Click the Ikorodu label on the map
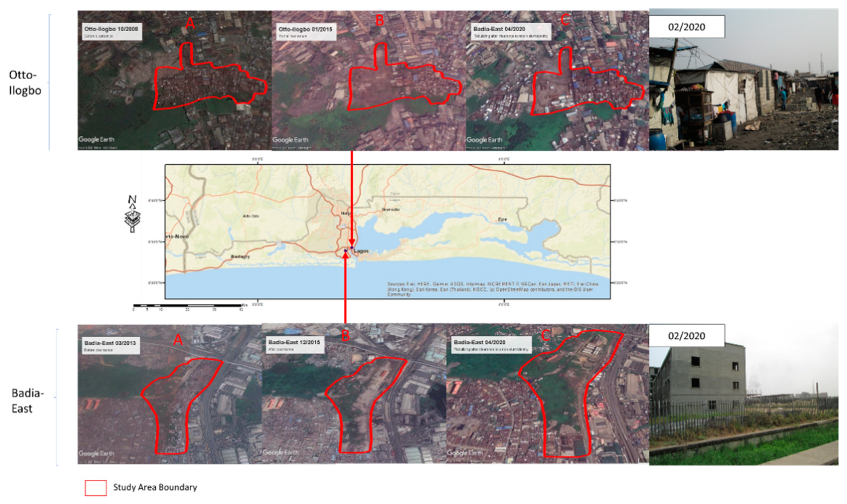Image resolution: width=847 pixels, height=504 pixels. (391, 210)
